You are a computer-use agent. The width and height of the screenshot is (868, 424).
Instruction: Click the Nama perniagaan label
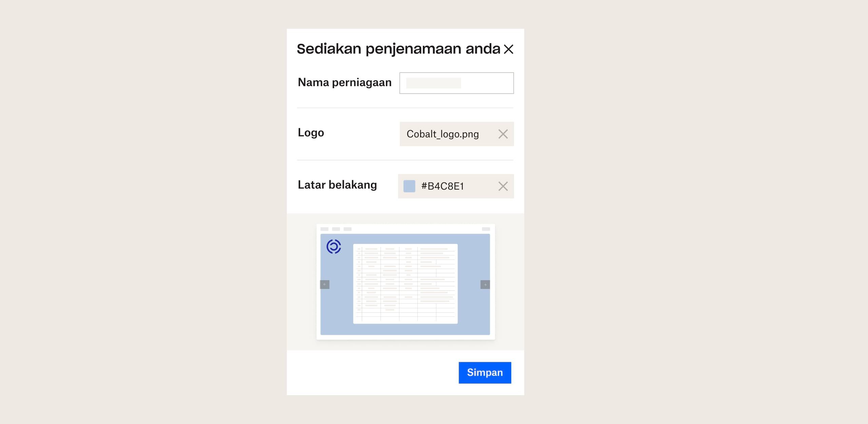click(x=344, y=82)
